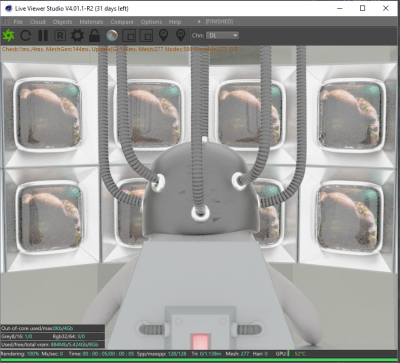400x363 pixels.
Task: Enable the first render region tool
Action: tap(129, 35)
